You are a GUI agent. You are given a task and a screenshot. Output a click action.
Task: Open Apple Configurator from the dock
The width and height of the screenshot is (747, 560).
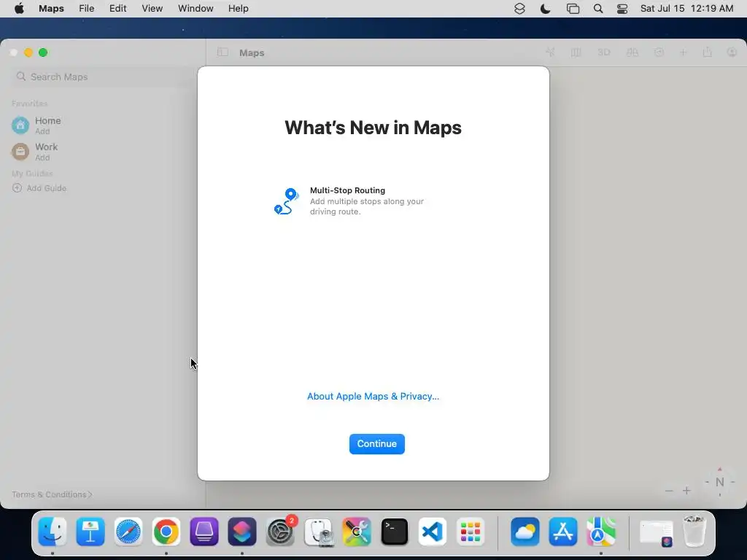point(204,532)
